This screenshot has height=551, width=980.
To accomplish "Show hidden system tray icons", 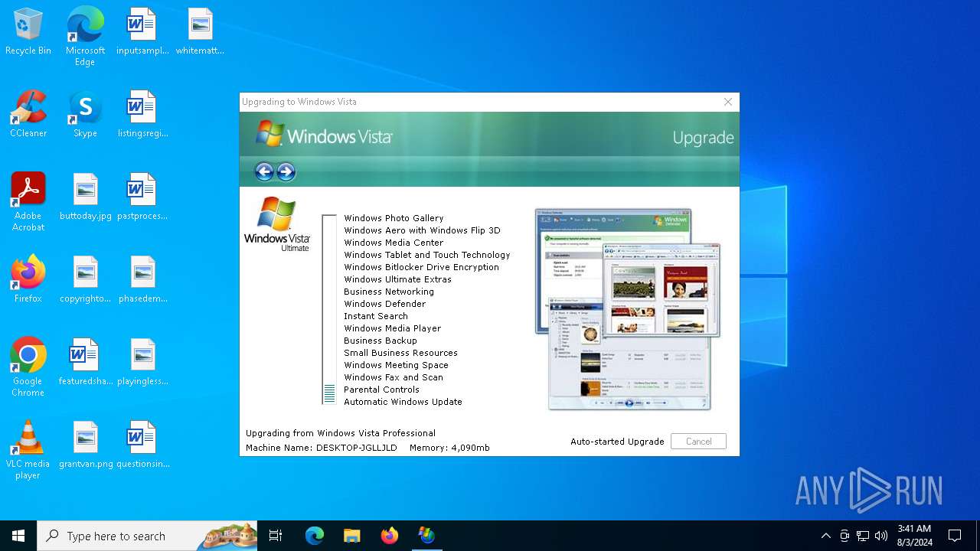I will [826, 536].
